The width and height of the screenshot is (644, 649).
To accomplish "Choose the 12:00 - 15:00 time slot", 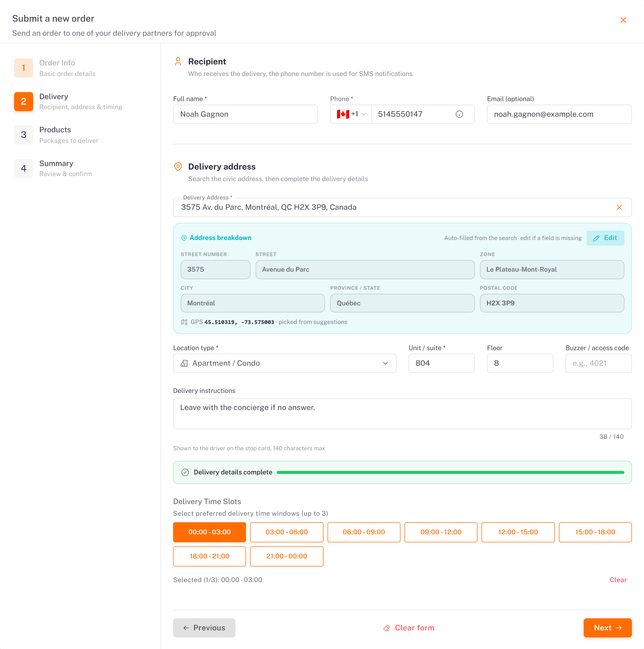I will coord(518,532).
